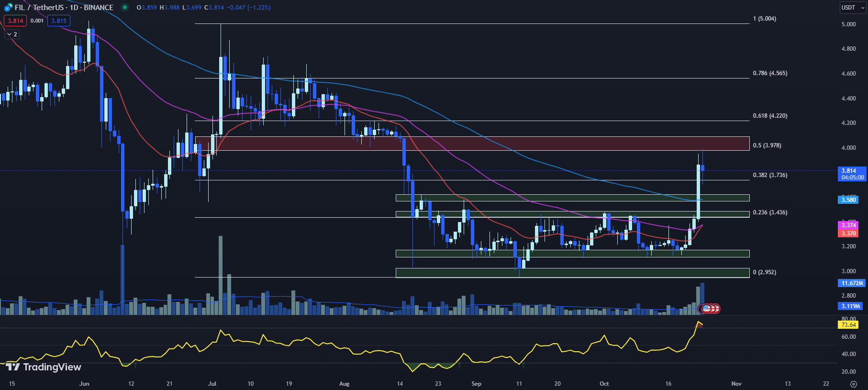
Task: Click the FIL coin logo icon
Action: [8, 8]
